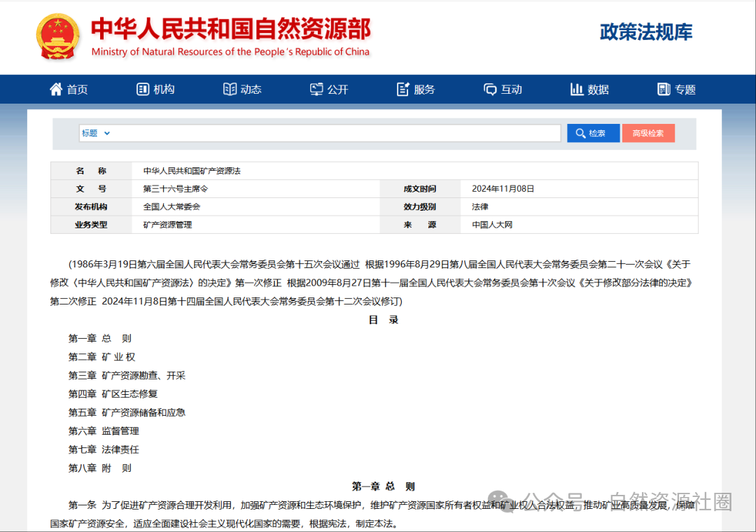Click the monitor icon beside 公开
The height and width of the screenshot is (532, 756).
coord(316,89)
